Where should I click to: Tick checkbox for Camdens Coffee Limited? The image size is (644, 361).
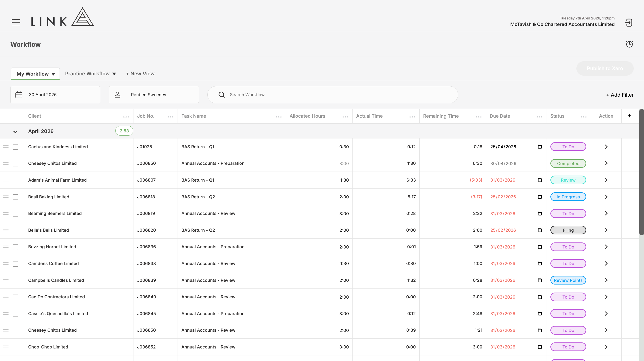pyautogui.click(x=15, y=264)
